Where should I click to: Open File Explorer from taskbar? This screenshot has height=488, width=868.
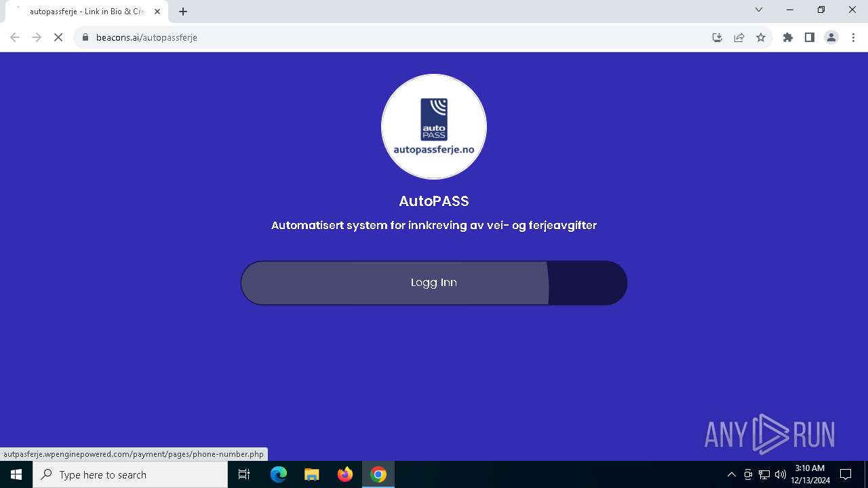[x=312, y=474]
